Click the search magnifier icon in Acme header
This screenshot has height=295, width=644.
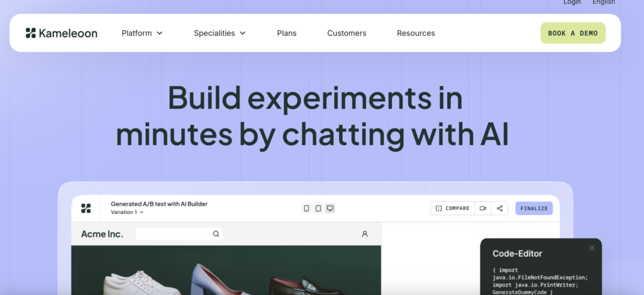[x=216, y=234]
